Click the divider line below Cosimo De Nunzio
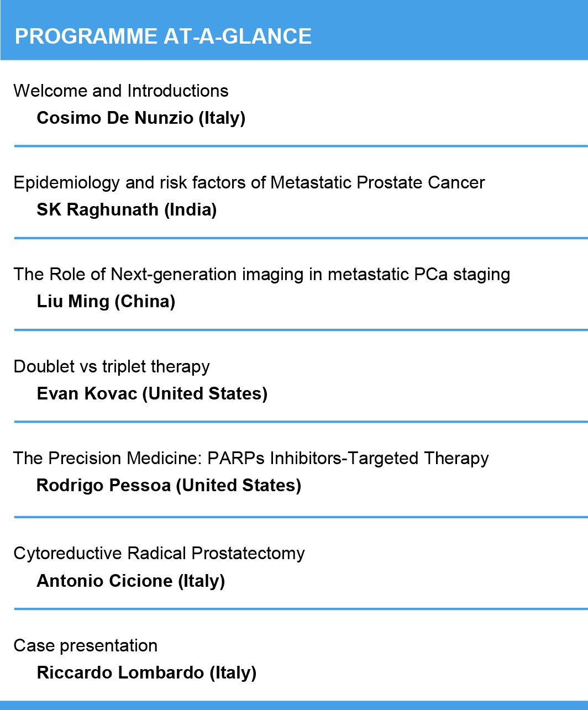This screenshot has height=710, width=588. coord(301,146)
